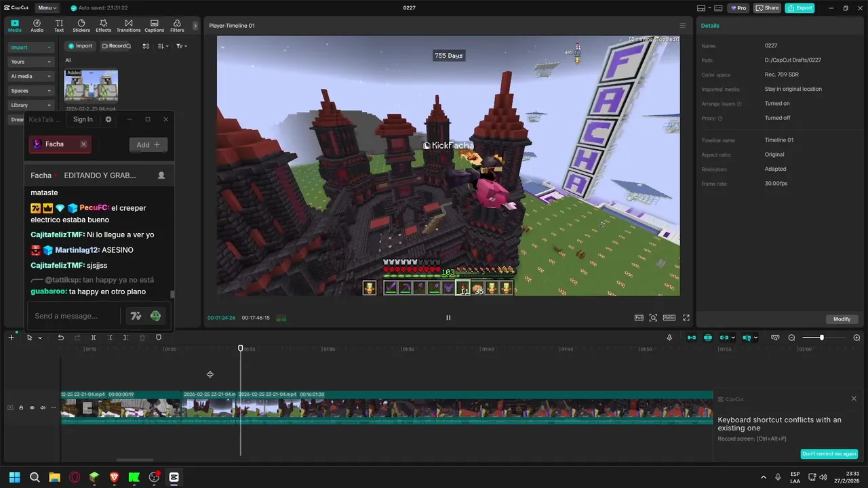Toggle auto snapping on timeline
The image size is (868, 488).
click(708, 338)
